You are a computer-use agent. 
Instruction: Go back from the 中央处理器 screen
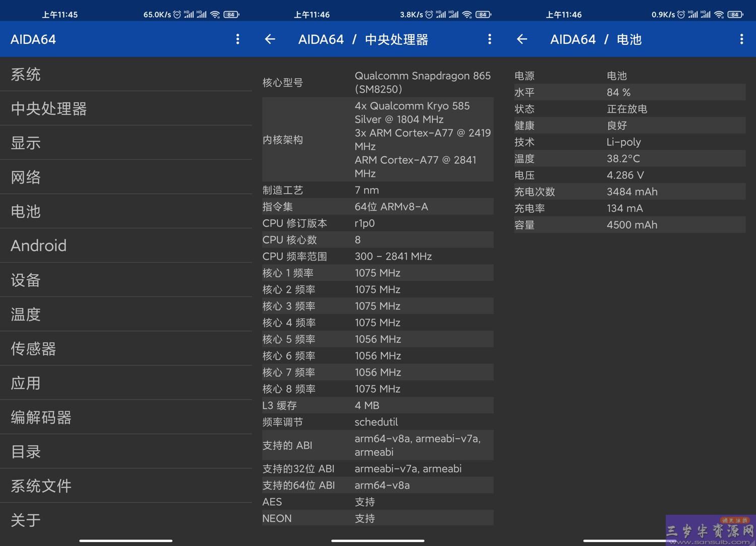click(x=270, y=39)
